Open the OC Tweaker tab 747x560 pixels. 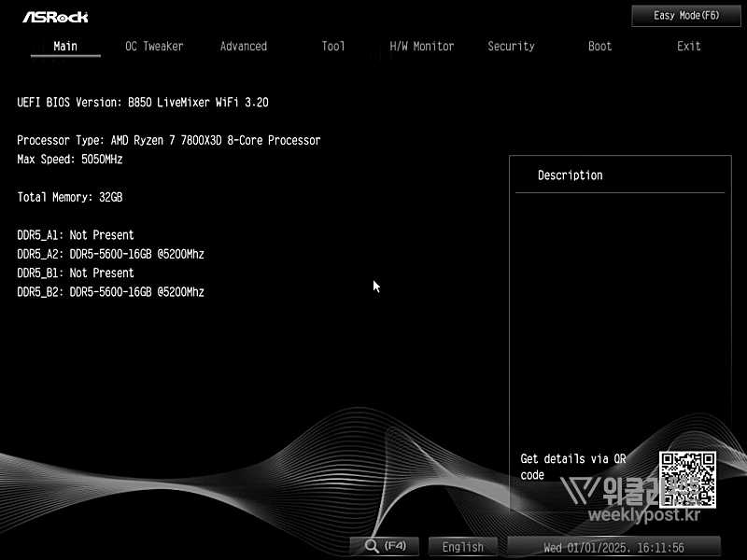click(x=154, y=46)
